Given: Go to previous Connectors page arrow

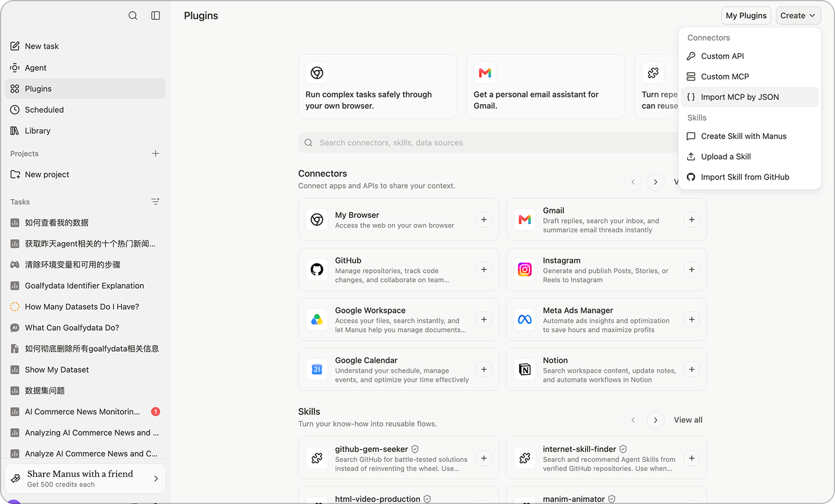Looking at the screenshot, I should coord(633,182).
